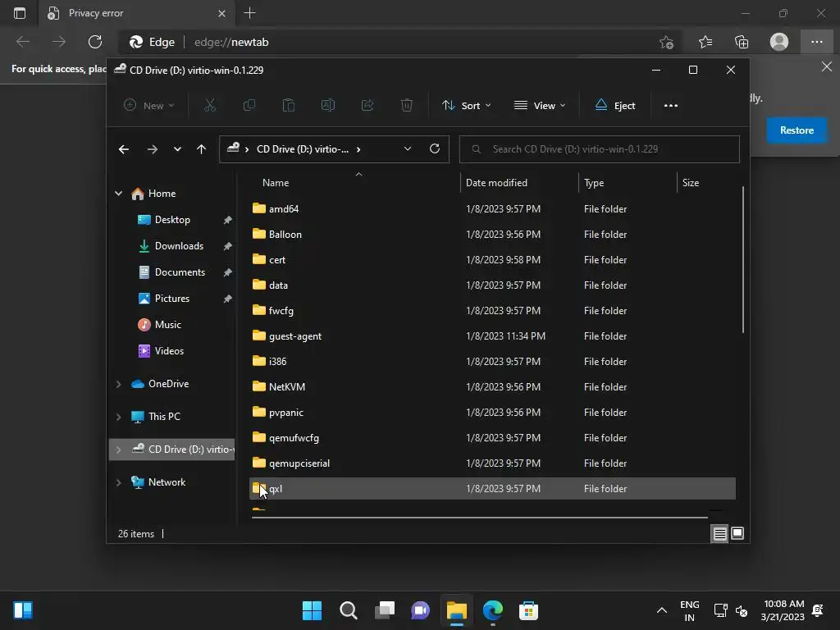Click the Delete trash icon in Explorer

(407, 106)
